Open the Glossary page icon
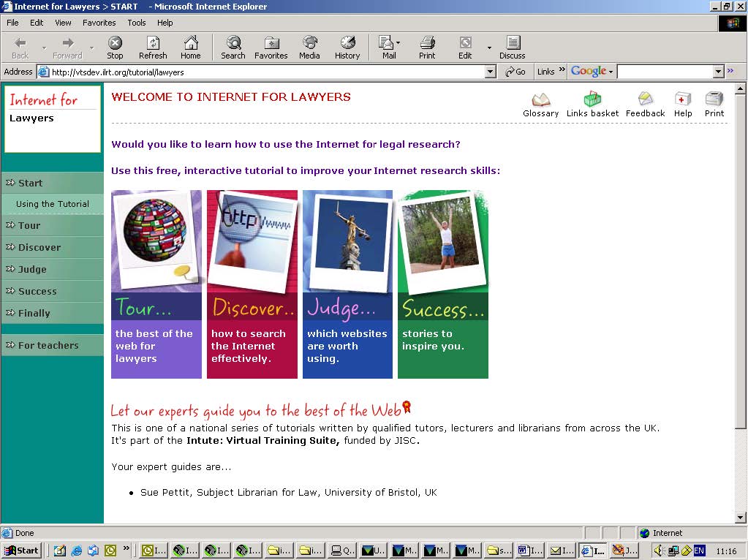 [540, 105]
